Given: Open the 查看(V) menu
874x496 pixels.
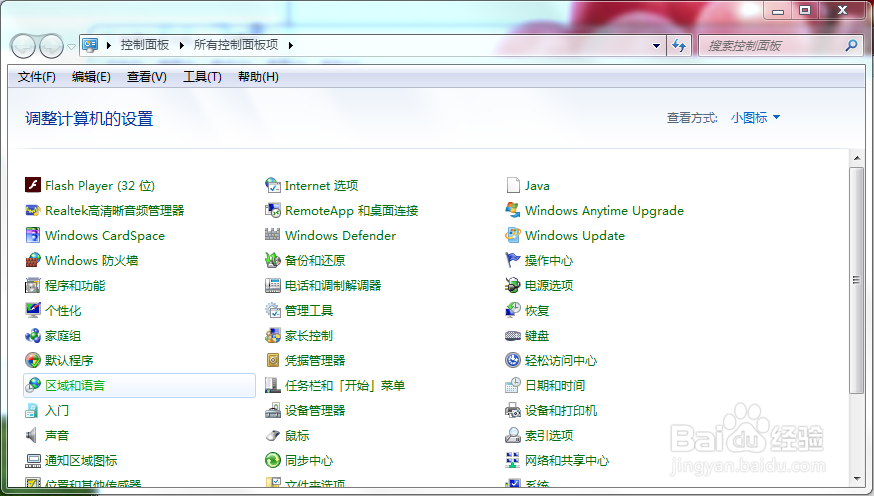Looking at the screenshot, I should pos(147,77).
